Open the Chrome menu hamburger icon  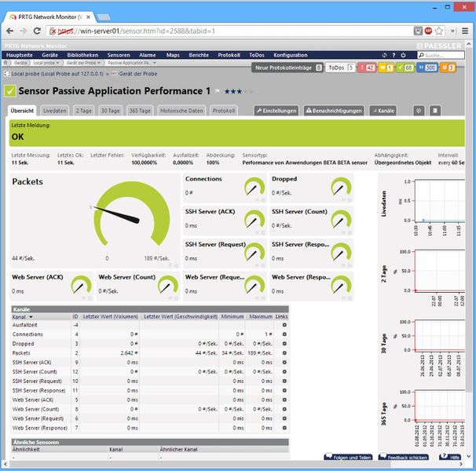465,31
